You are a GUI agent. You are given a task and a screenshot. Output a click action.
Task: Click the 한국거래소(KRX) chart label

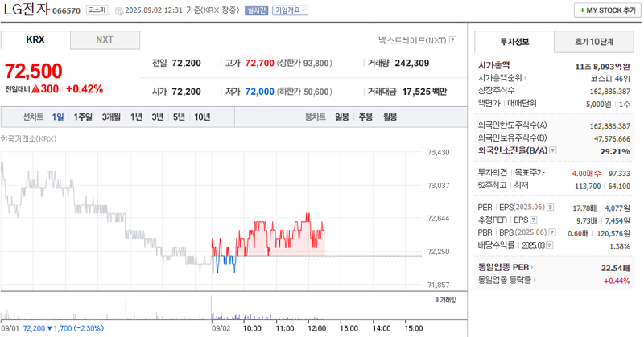(28, 138)
